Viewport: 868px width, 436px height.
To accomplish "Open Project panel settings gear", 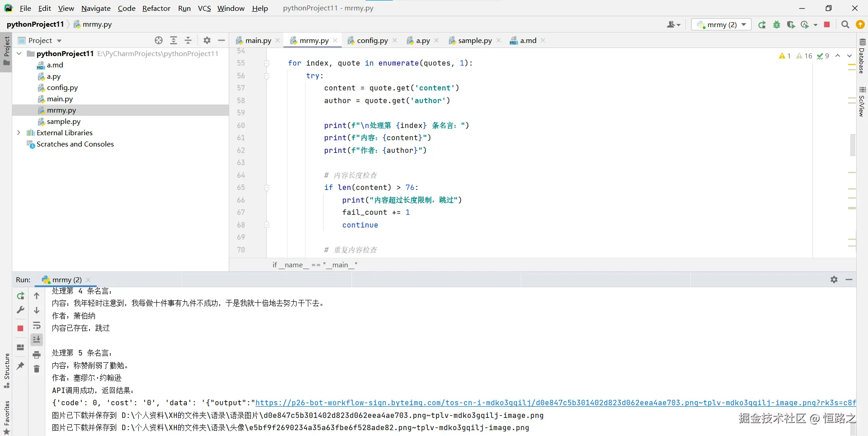I will coord(207,40).
